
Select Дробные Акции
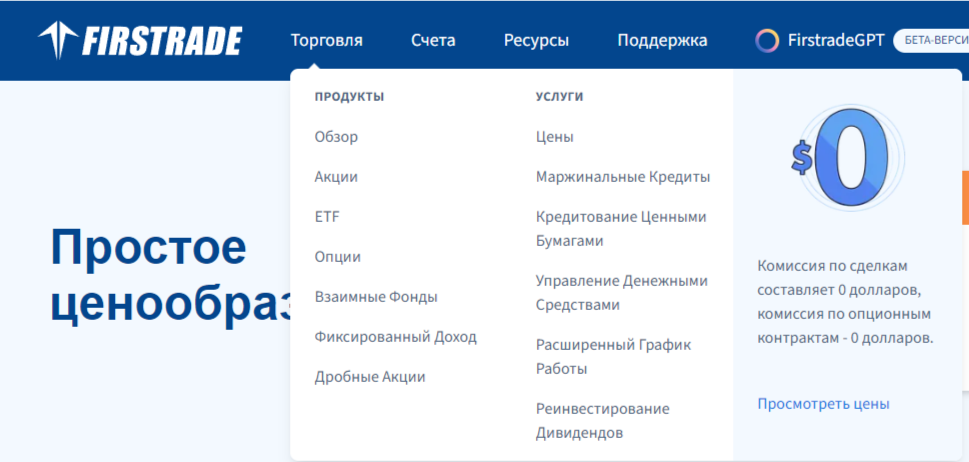(370, 377)
